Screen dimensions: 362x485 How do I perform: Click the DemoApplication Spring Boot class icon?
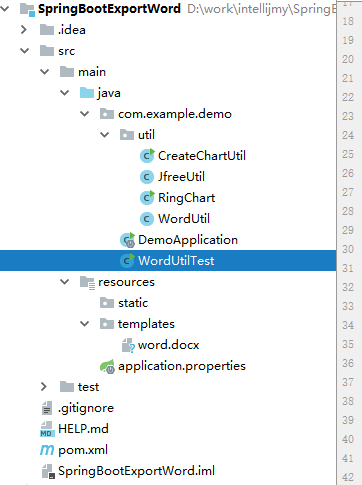pos(127,240)
